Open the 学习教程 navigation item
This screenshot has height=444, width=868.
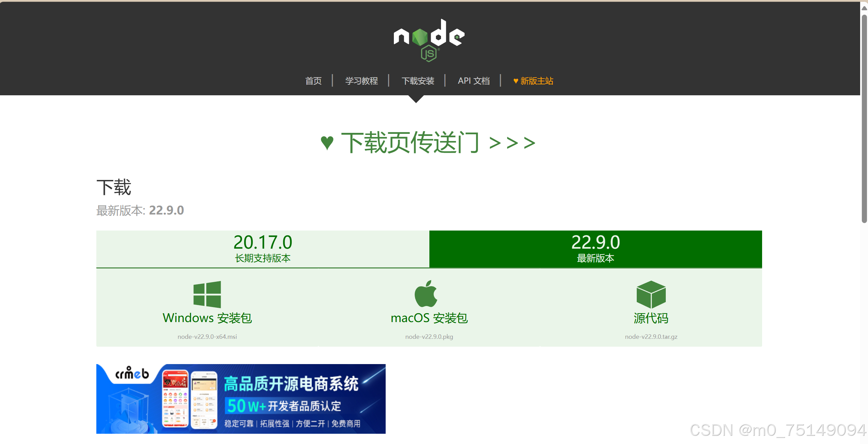point(361,81)
